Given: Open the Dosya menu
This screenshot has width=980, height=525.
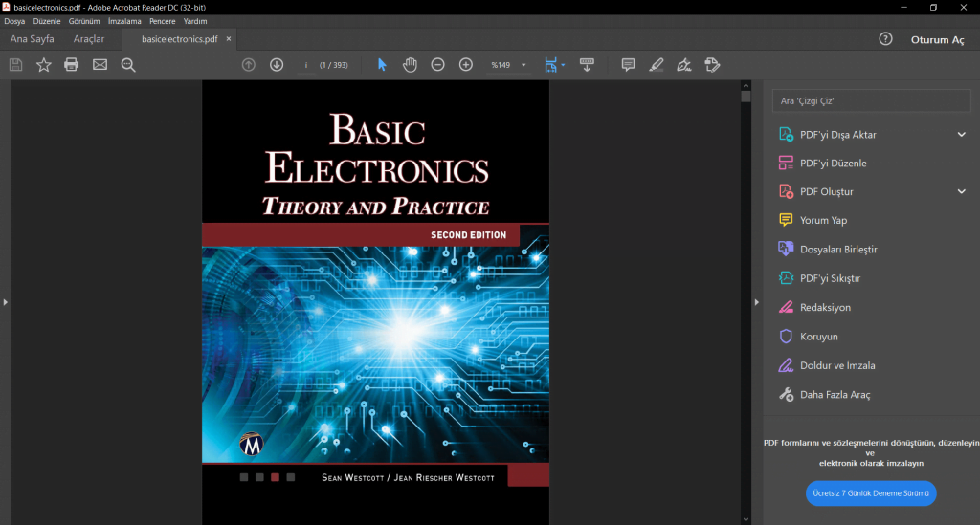Looking at the screenshot, I should [14, 21].
